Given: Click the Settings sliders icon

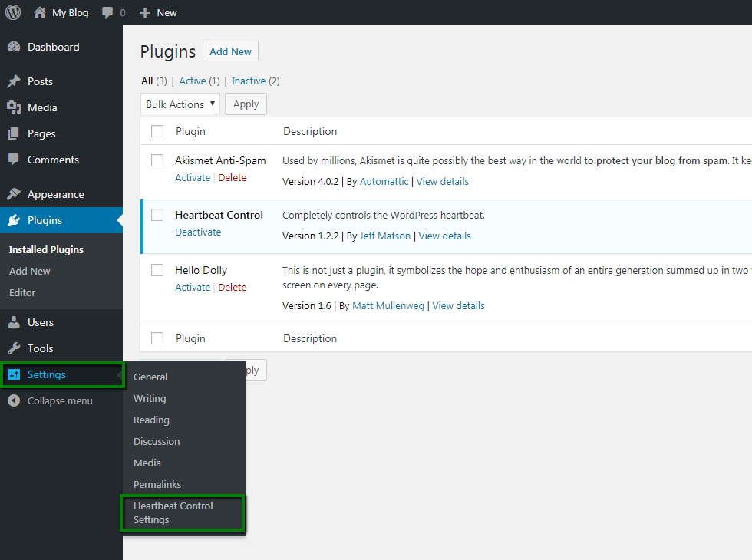Looking at the screenshot, I should (x=14, y=375).
